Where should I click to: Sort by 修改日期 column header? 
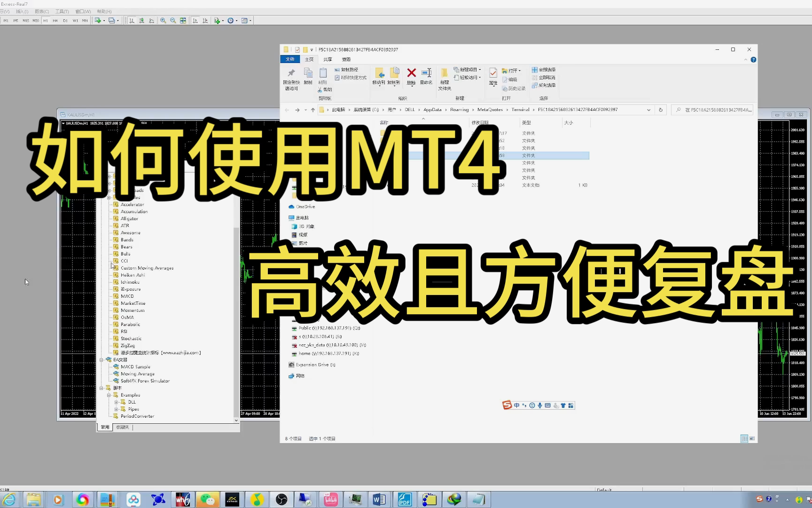pyautogui.click(x=480, y=123)
